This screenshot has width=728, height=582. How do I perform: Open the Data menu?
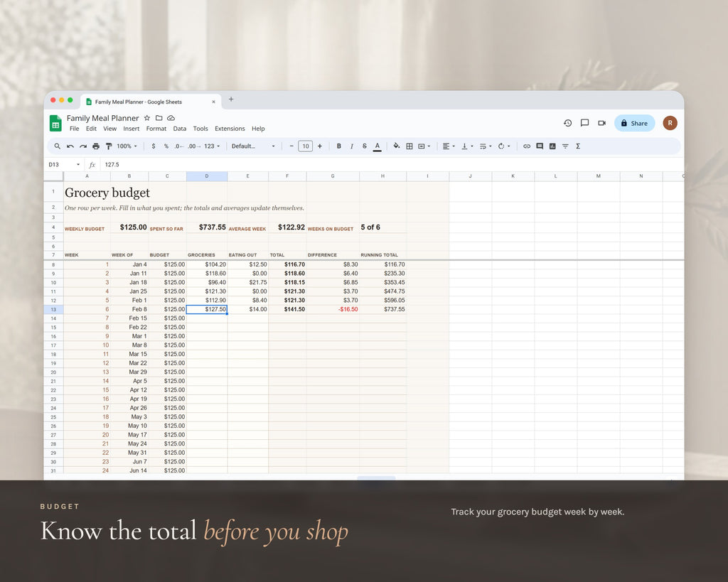pos(180,129)
